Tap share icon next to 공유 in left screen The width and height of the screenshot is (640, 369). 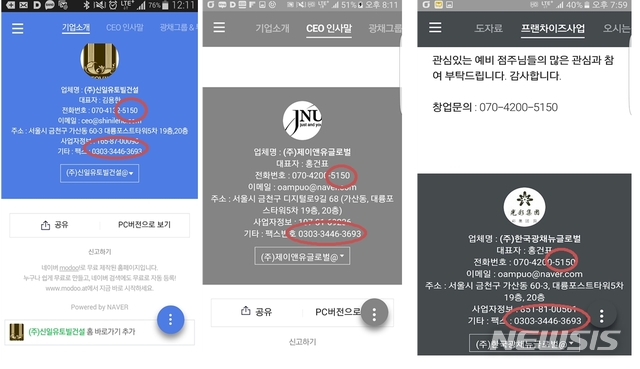tap(45, 225)
